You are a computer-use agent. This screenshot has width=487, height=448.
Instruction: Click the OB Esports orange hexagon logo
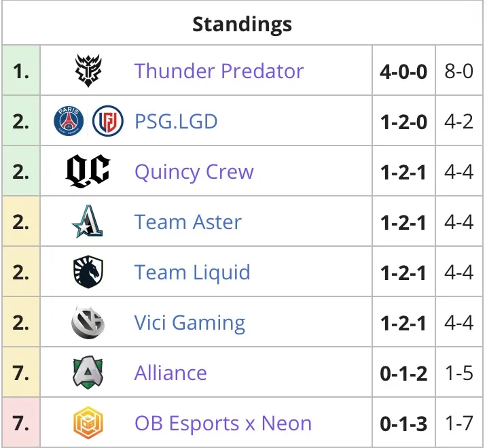(88, 423)
